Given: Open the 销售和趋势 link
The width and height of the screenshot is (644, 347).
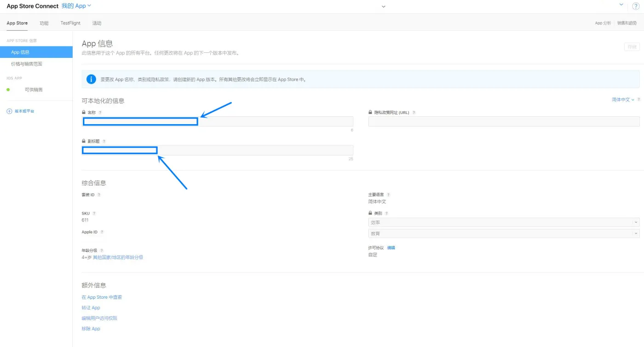Looking at the screenshot, I should [x=627, y=23].
